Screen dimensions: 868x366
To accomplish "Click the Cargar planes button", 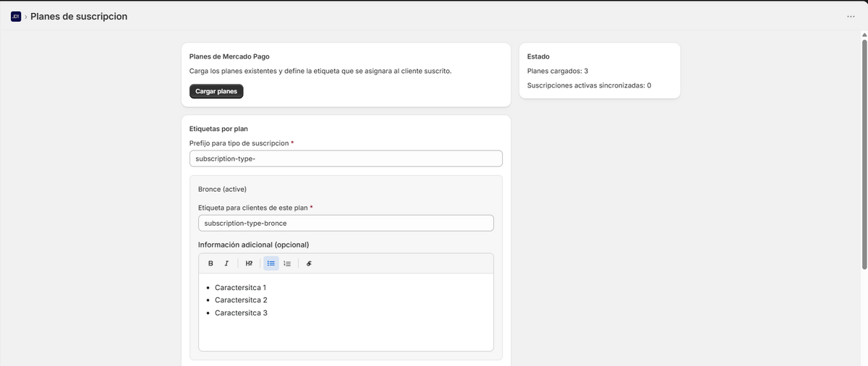I will coord(216,91).
